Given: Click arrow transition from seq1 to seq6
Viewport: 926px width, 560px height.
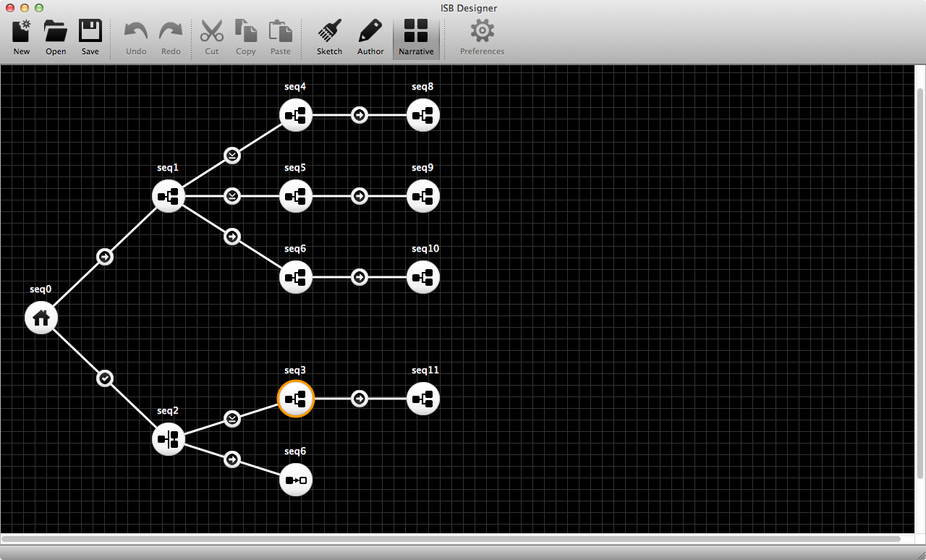Looking at the screenshot, I should [x=231, y=237].
